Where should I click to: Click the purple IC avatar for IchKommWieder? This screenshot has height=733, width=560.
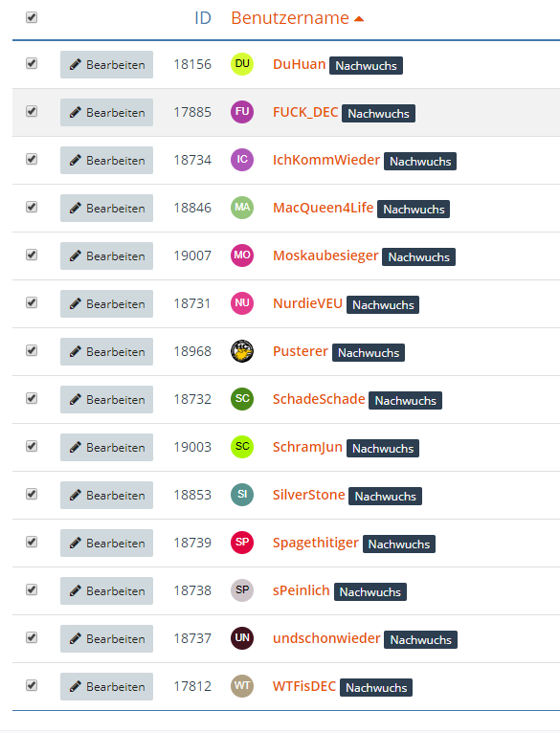pyautogui.click(x=242, y=160)
